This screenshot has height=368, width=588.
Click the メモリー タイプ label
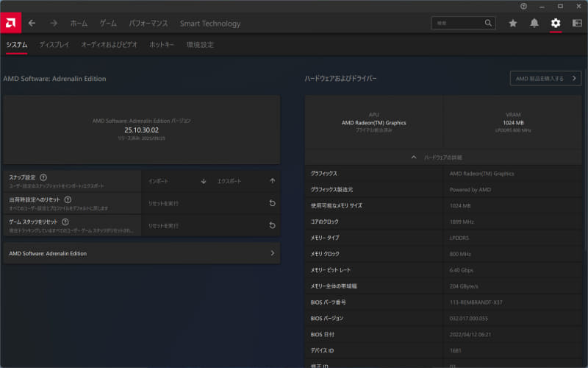tap(325, 238)
